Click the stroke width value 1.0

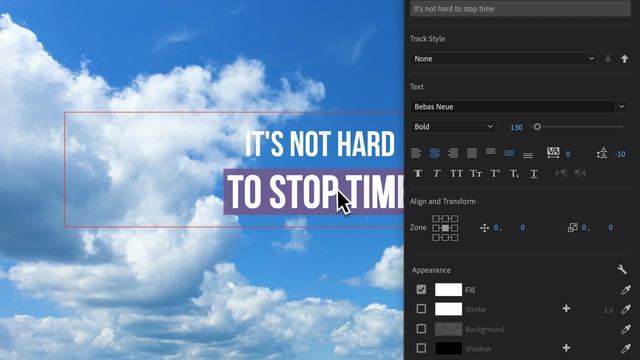point(608,310)
